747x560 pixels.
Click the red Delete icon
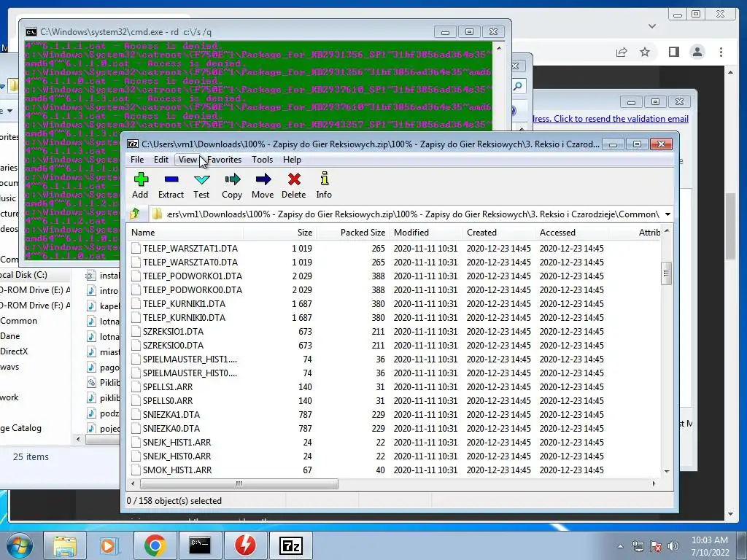(293, 185)
